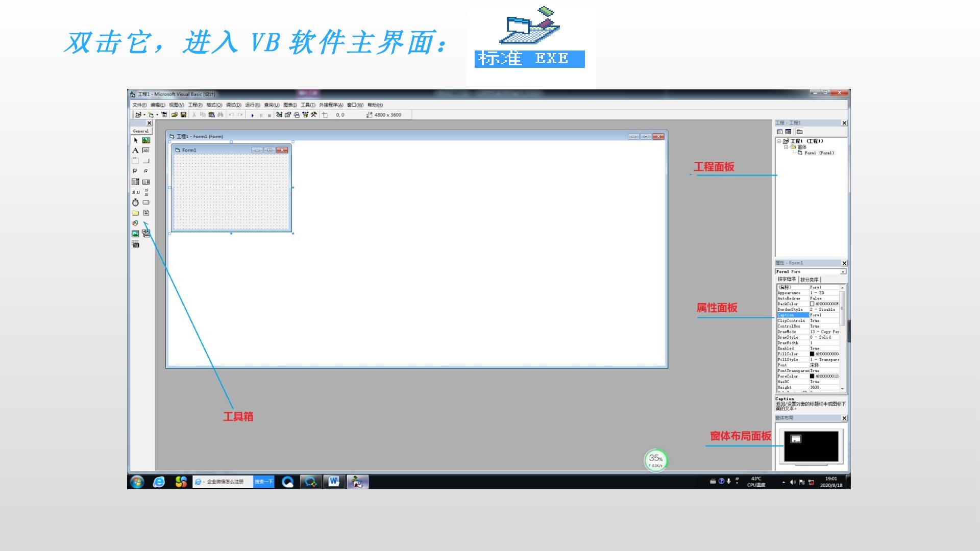Open the Windows Start button
This screenshot has height=551, width=980.
(x=137, y=482)
